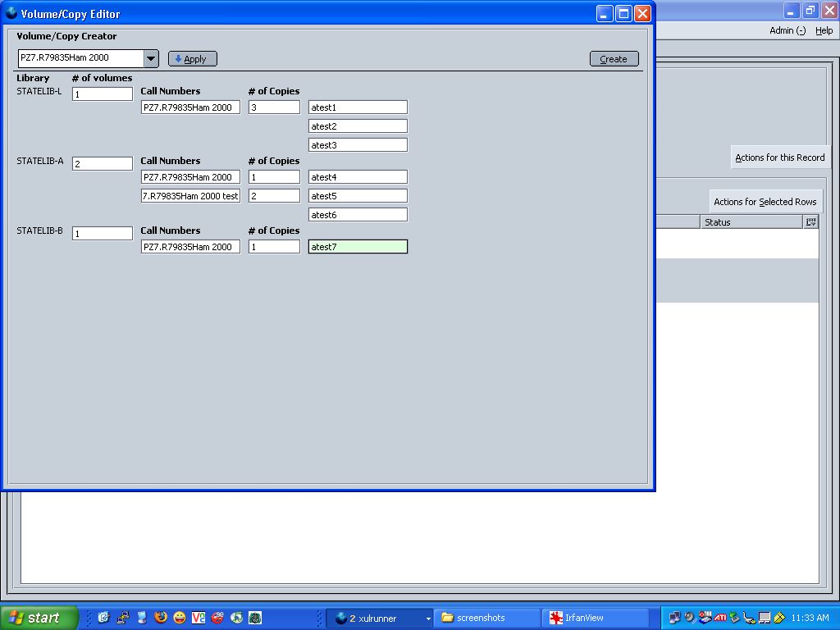840x630 pixels.
Task: Click the Internet Explorer quick launch icon
Action: coord(104,618)
